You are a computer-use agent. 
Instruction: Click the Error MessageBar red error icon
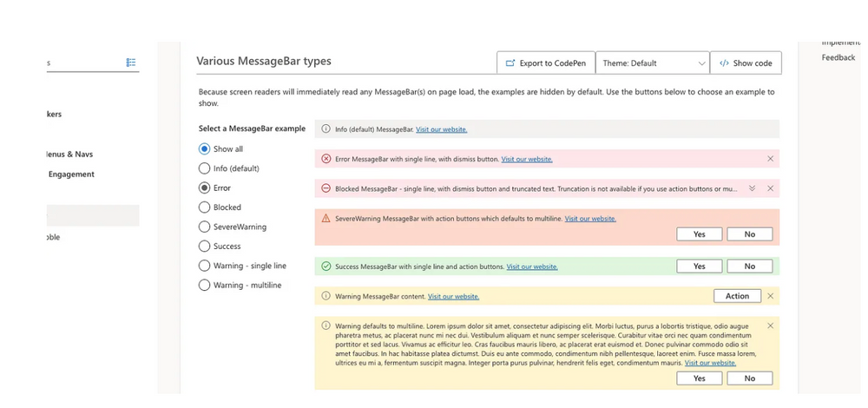[326, 159]
